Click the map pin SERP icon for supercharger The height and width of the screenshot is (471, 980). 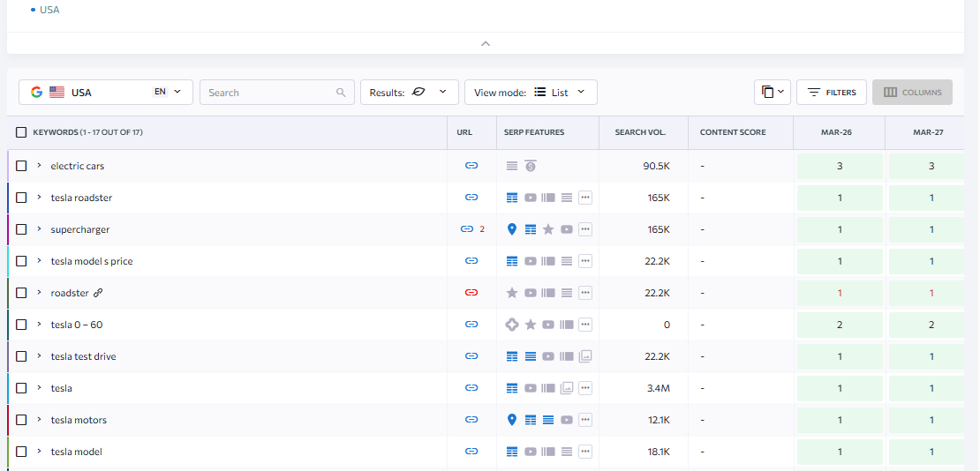(x=512, y=229)
